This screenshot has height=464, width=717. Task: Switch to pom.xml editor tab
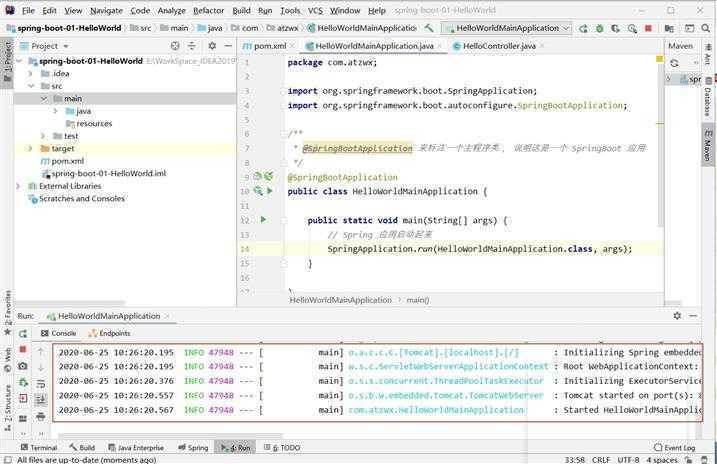tap(270, 46)
